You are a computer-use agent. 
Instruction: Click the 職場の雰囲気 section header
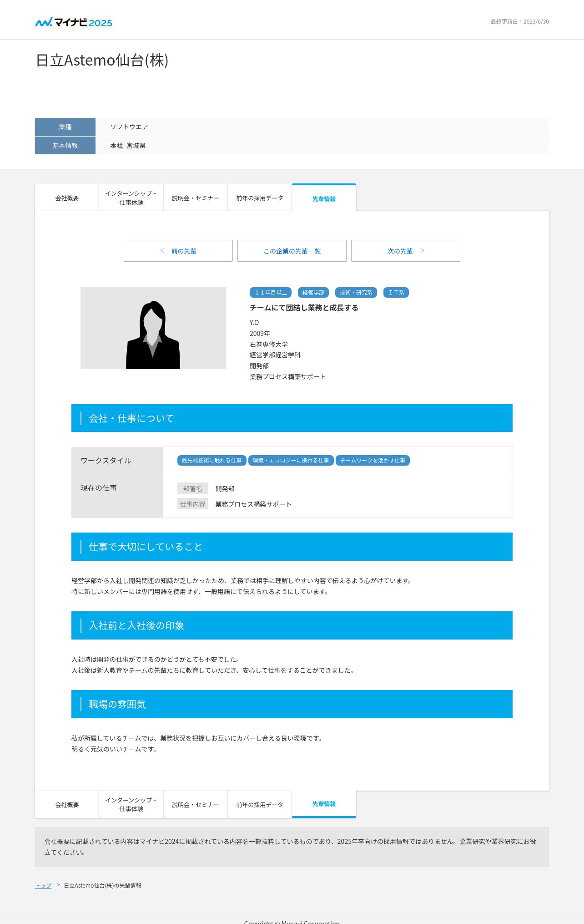pyautogui.click(x=292, y=704)
